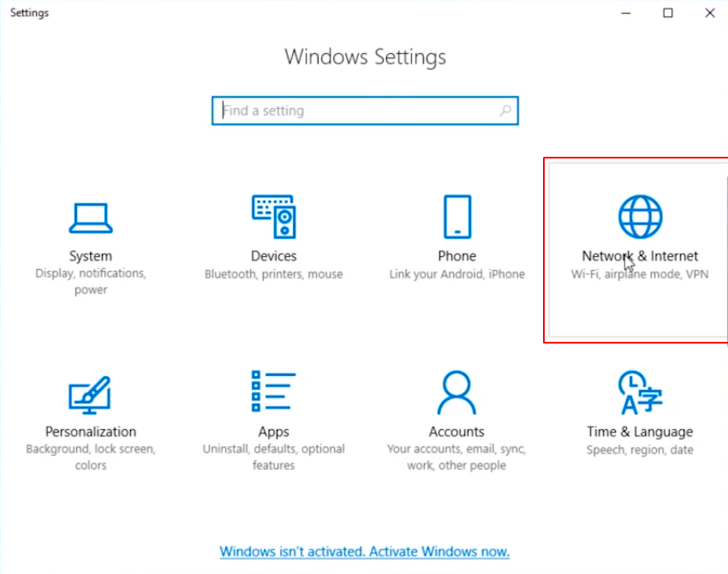Minimize the Settings window

click(626, 13)
